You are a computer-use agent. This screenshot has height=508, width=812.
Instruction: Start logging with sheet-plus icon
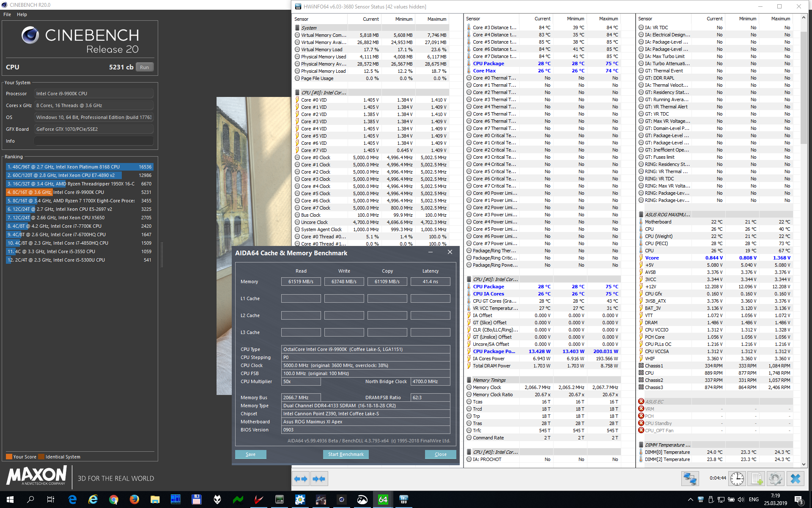click(x=756, y=479)
